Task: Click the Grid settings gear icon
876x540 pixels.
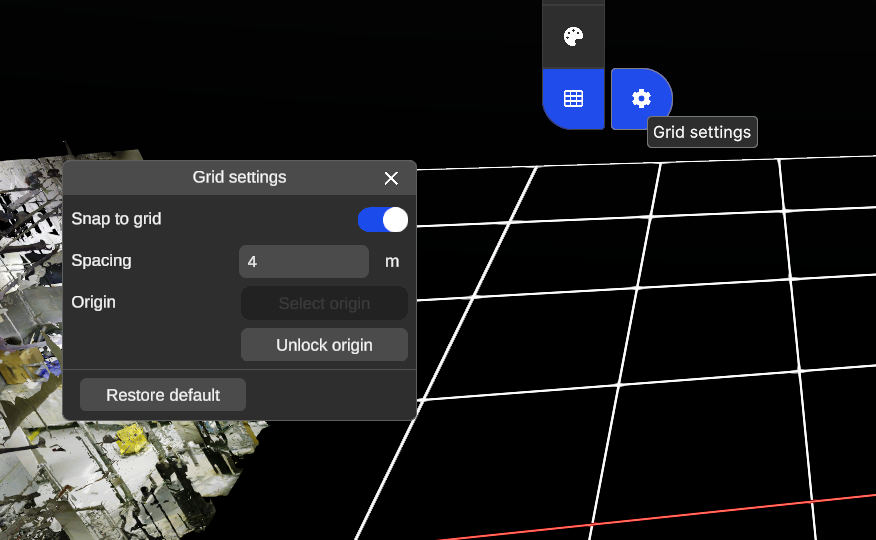Action: pyautogui.click(x=641, y=99)
